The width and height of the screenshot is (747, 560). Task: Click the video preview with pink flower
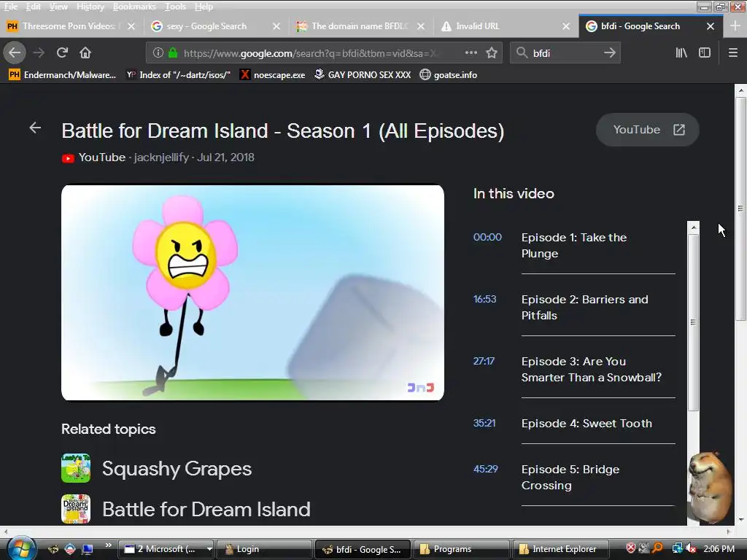(x=252, y=292)
